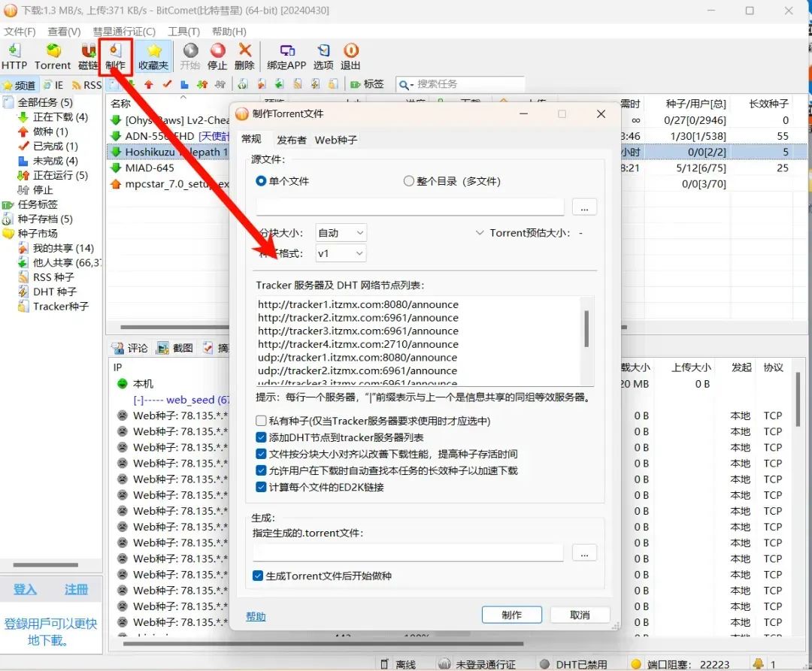Browse for source file with ... button
Screen dimensions: 812x671
(584, 207)
